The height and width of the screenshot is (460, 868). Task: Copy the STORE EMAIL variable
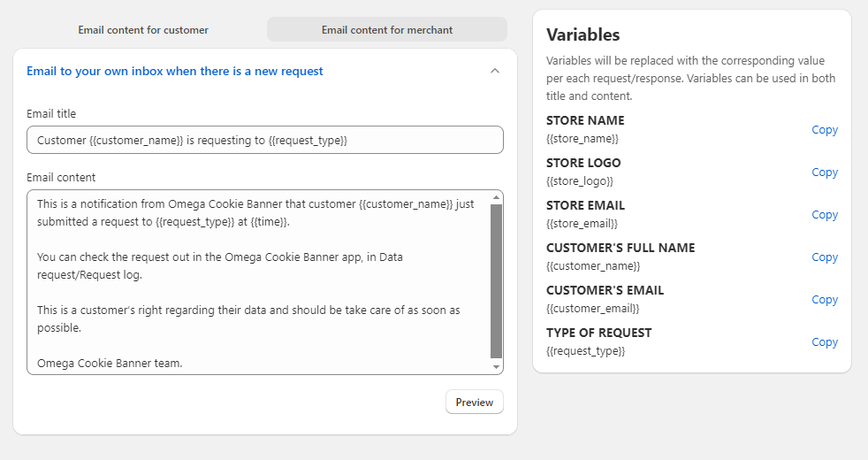click(824, 215)
